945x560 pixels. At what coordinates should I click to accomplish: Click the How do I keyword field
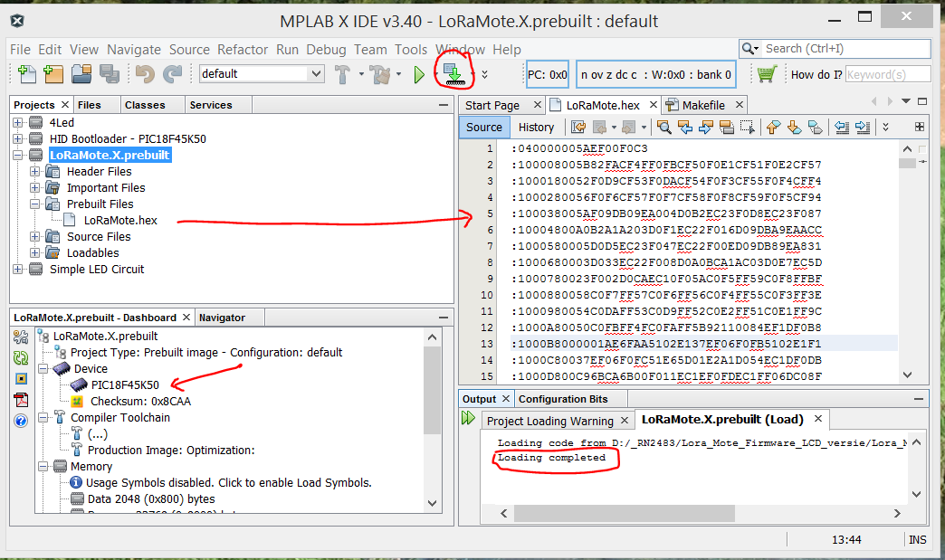[888, 75]
